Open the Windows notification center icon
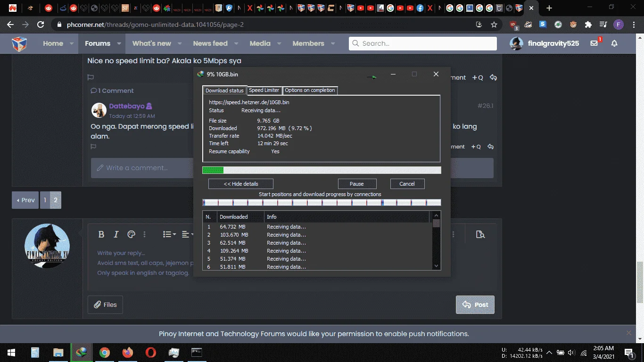Screen dimensions: 644x362 (629, 353)
